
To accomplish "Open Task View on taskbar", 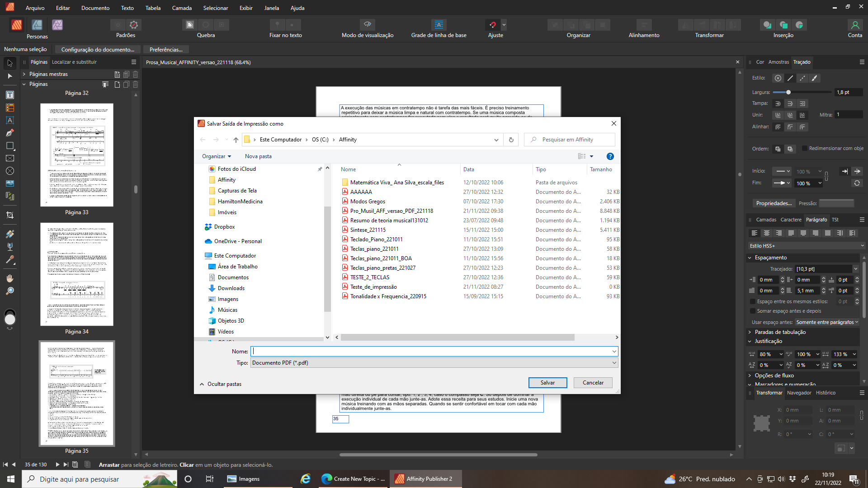I will [209, 479].
